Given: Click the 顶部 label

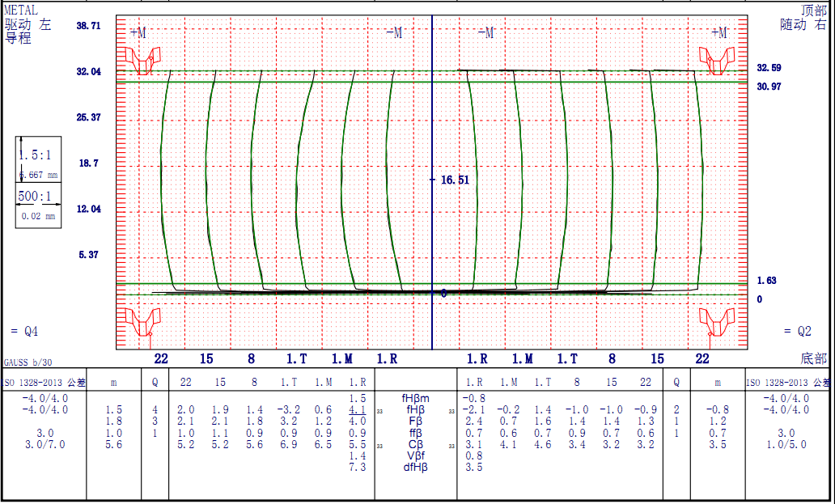Looking at the screenshot, I should (815, 10).
